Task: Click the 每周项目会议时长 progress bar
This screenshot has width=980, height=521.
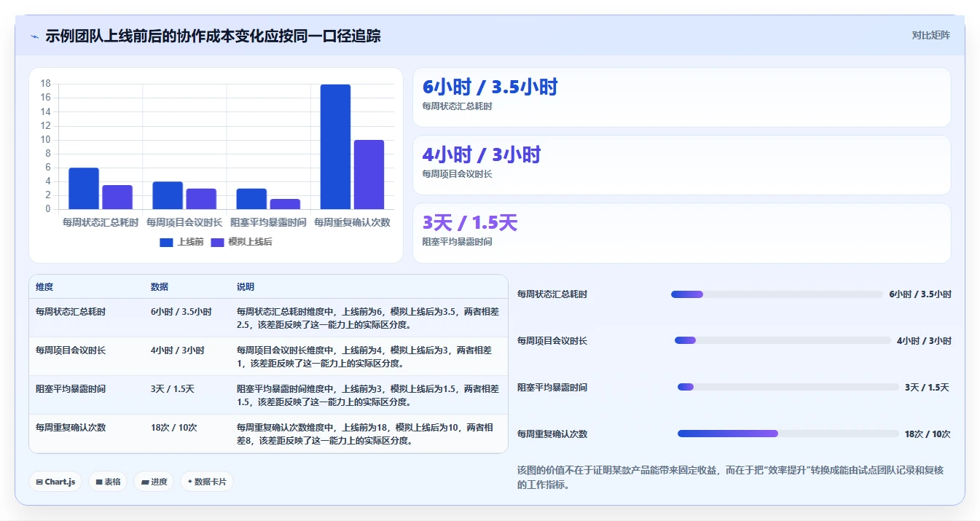Action: (783, 340)
